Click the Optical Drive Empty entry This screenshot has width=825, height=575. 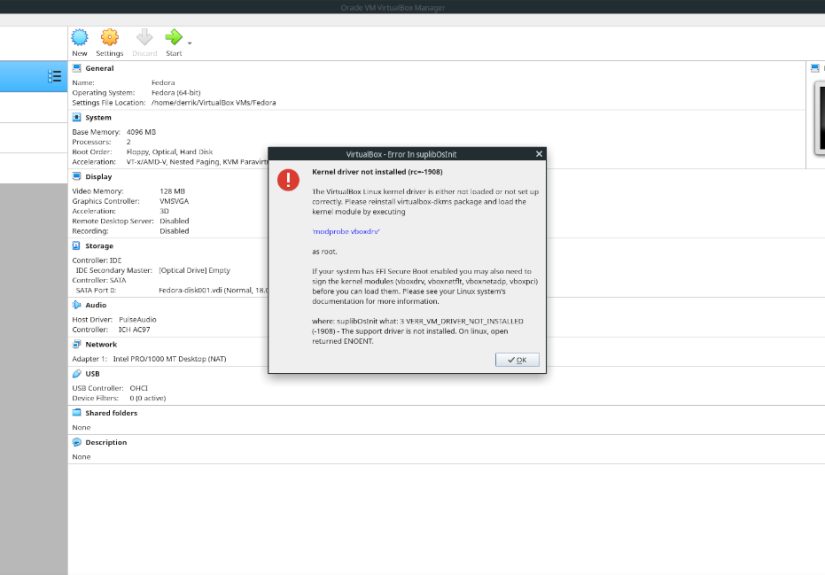coord(194,270)
